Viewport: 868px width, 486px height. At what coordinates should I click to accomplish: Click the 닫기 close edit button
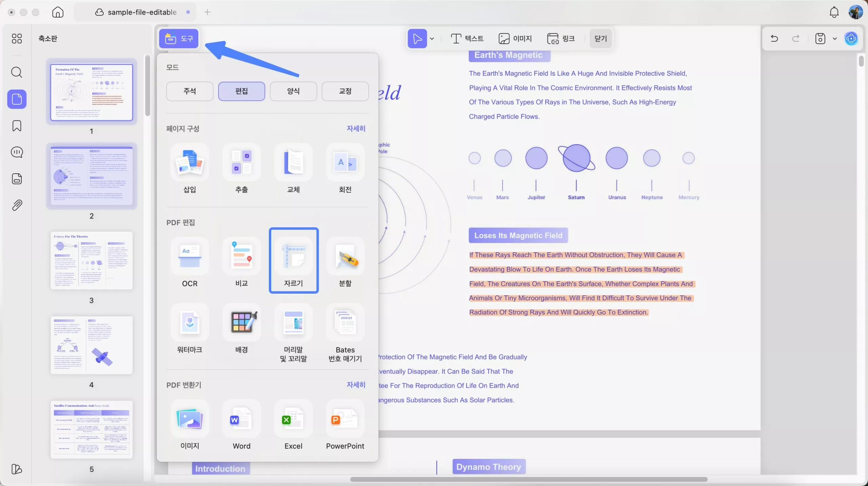tap(600, 39)
